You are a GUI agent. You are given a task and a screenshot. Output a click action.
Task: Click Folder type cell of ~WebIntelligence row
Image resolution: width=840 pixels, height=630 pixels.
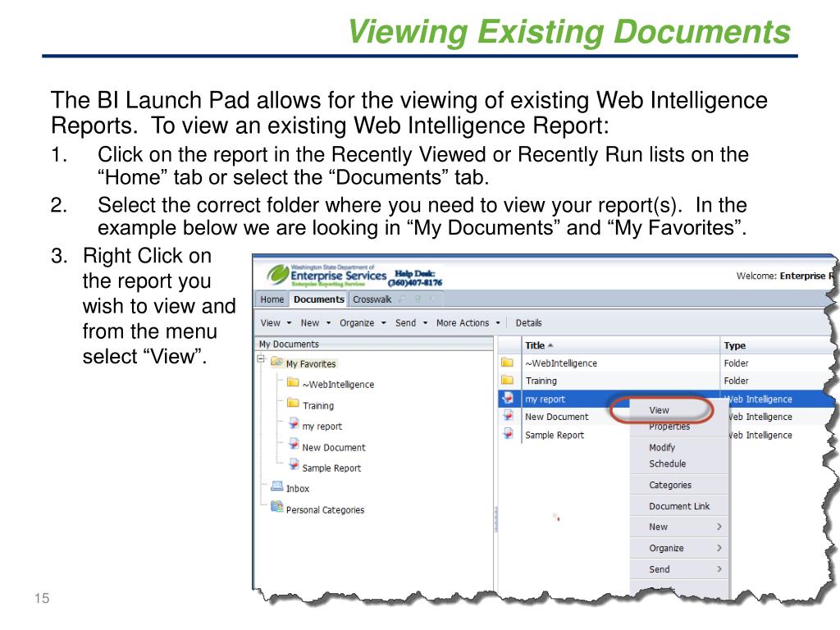(736, 363)
